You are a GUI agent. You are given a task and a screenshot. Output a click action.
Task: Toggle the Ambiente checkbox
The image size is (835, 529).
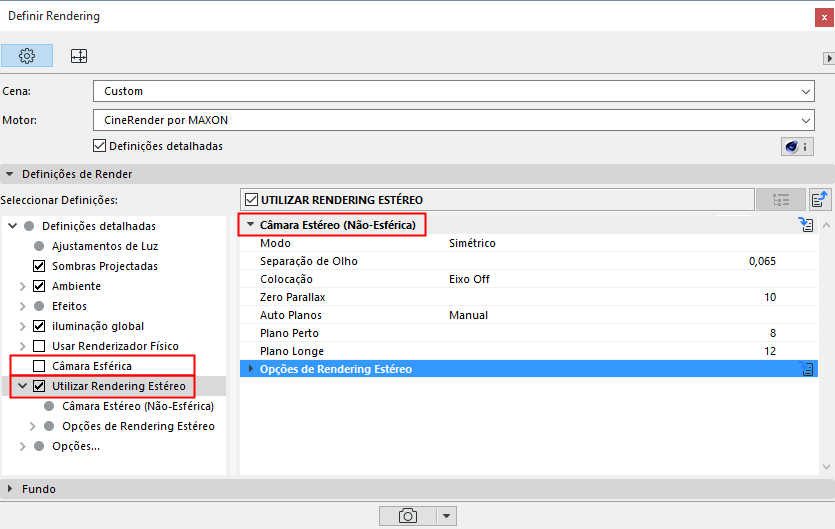[x=39, y=286]
